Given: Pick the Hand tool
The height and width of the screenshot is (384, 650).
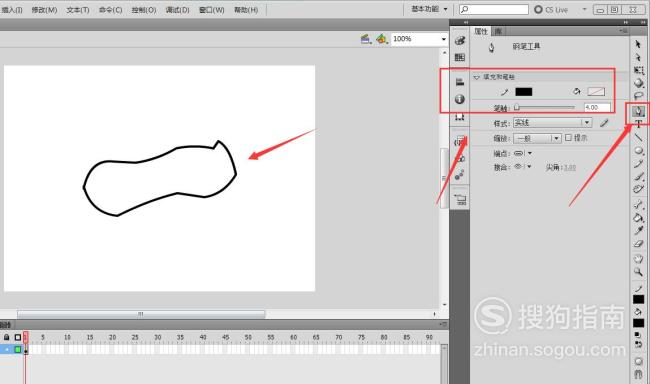Looking at the screenshot, I should [x=638, y=259].
